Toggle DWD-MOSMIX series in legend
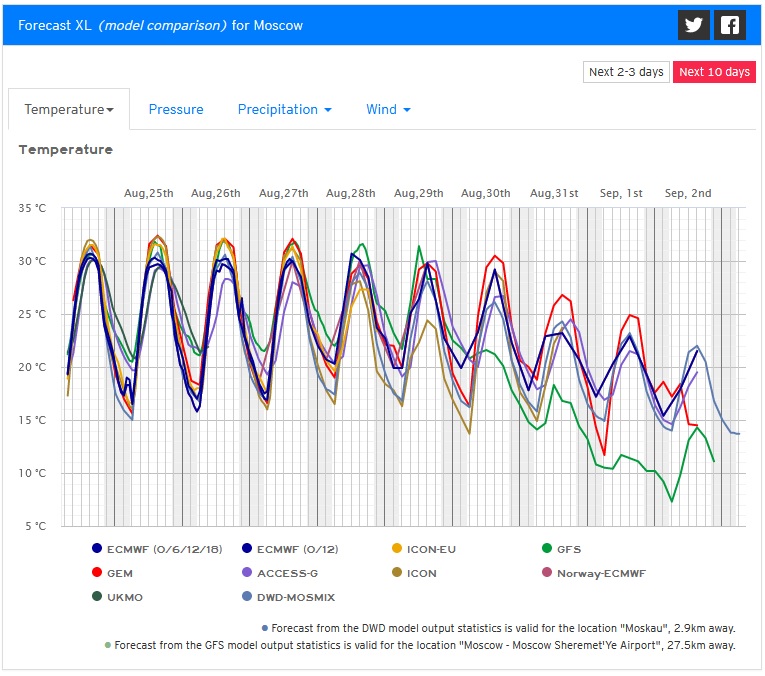 [289, 597]
